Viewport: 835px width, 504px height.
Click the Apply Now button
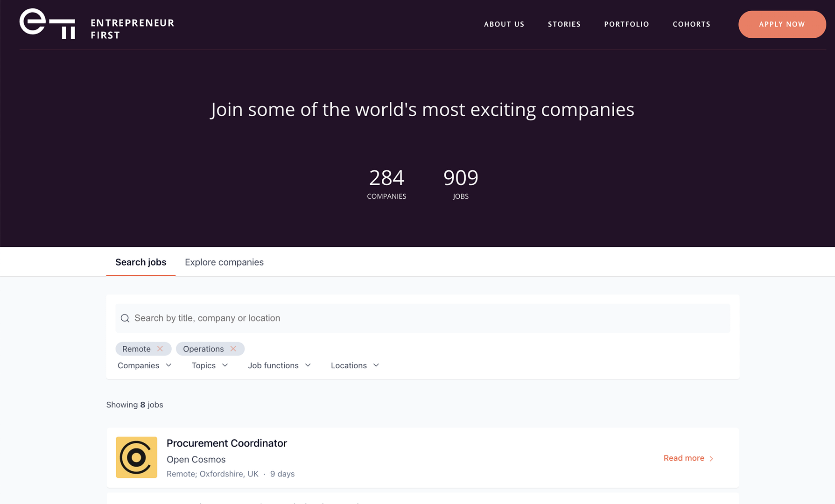tap(782, 24)
